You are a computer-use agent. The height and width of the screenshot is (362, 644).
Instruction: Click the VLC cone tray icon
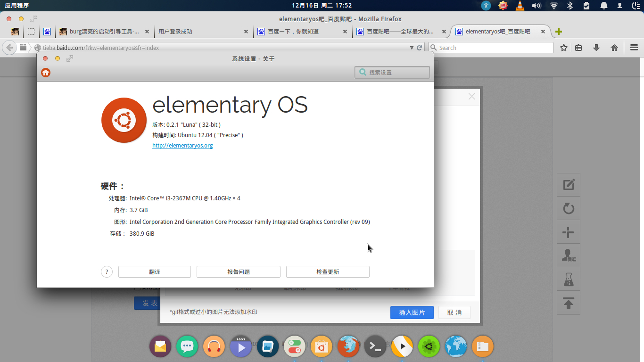tap(520, 6)
